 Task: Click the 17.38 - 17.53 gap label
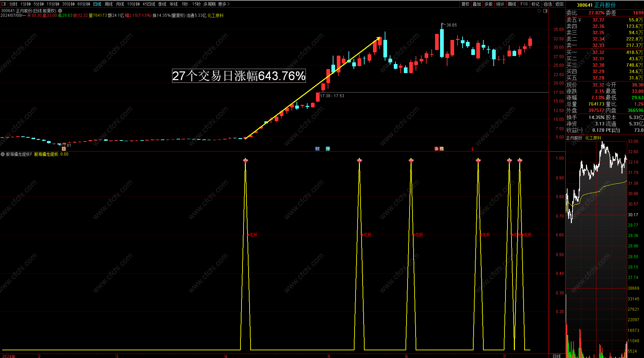point(332,96)
